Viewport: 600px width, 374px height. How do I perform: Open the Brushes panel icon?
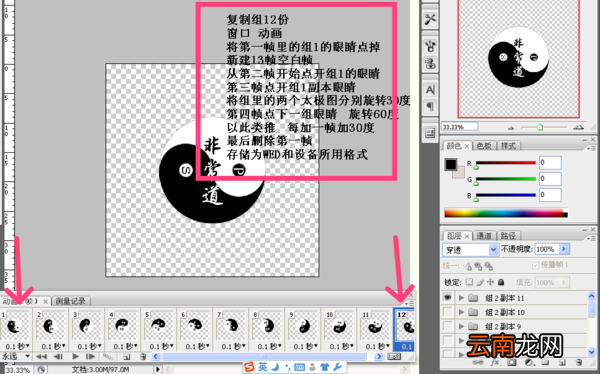tap(430, 47)
